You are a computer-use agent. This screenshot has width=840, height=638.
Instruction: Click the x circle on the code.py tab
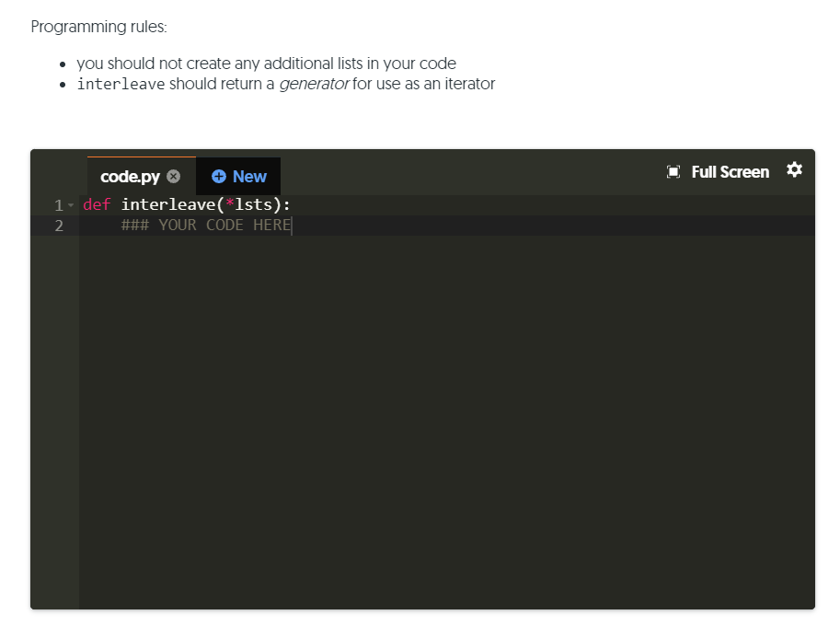tap(174, 176)
